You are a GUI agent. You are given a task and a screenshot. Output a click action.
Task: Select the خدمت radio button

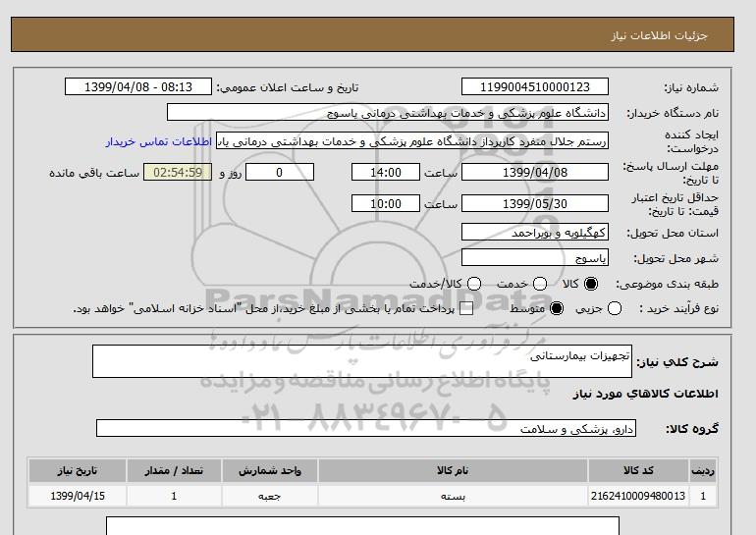pyautogui.click(x=540, y=284)
